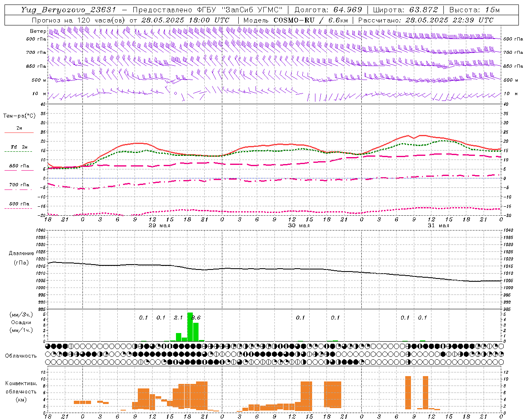Click the model name COSMO-RU / 6.6км
The image size is (525, 420).
[x=310, y=20]
